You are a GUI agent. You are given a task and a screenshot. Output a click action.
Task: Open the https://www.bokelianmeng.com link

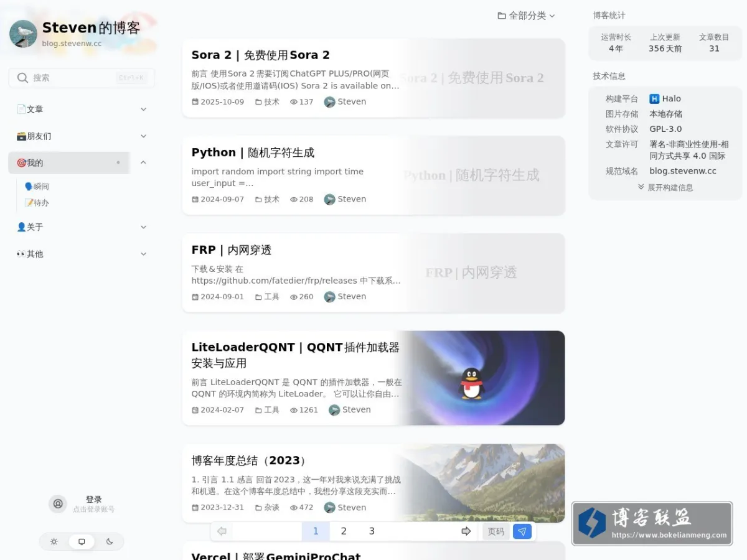(669, 535)
